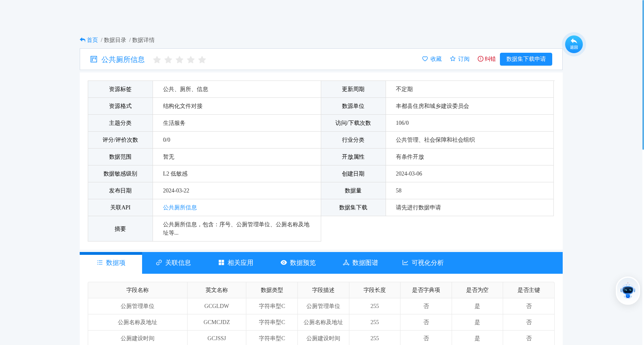
Task: Click 公厕管理单位 in the 字段名称 column
Action: click(138, 306)
